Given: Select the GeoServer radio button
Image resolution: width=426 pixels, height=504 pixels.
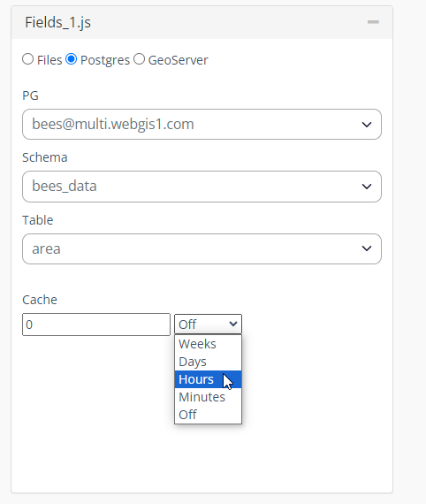Looking at the screenshot, I should (139, 59).
